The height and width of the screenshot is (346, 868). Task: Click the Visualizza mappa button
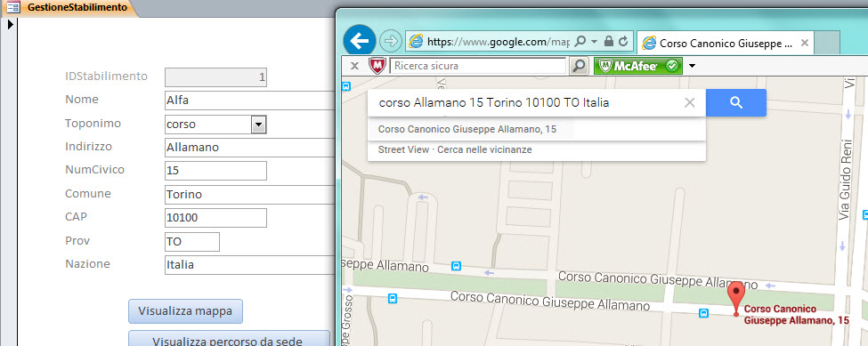point(185,311)
